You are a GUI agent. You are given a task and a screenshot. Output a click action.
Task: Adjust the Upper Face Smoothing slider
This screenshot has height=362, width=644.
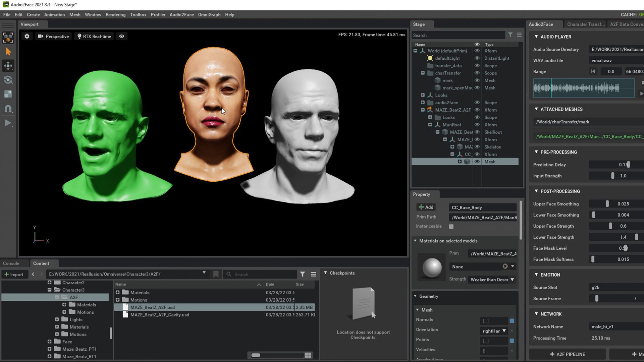pos(607,204)
